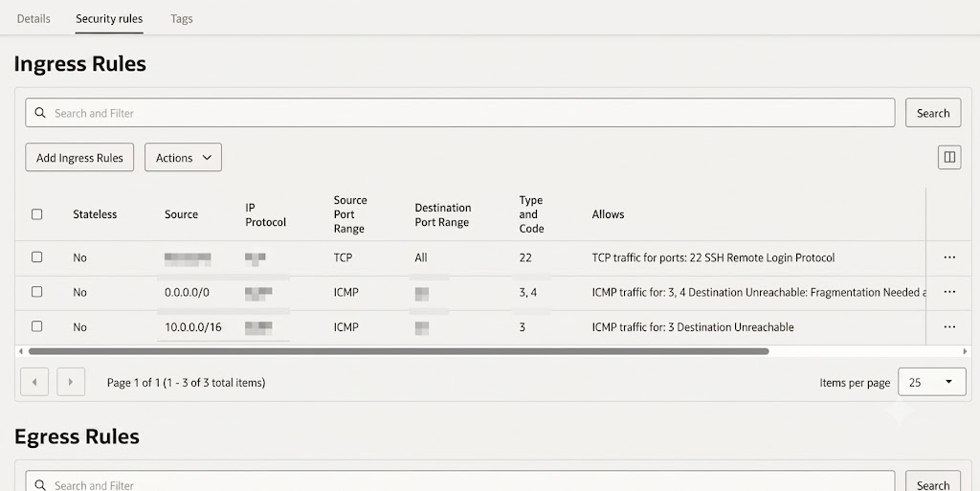Check the 0.0.0.0/0 ICMP rule checkbox
This screenshot has width=980, height=491.
(37, 292)
